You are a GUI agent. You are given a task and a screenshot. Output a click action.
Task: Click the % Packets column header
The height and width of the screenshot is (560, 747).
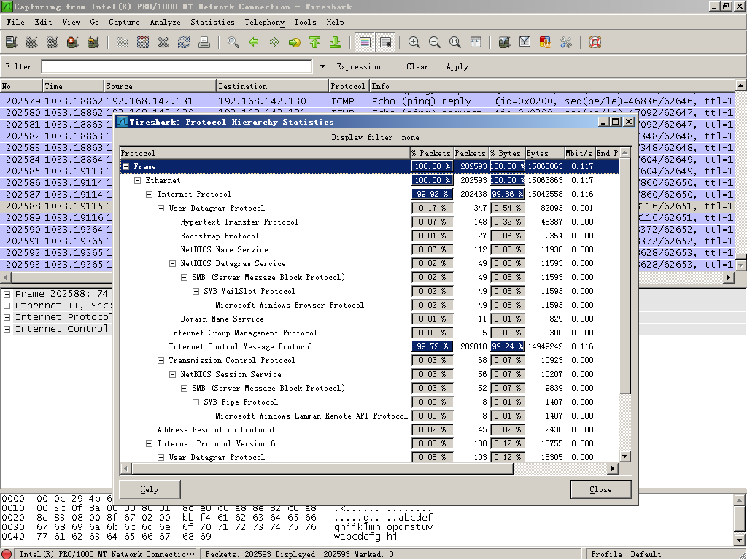point(432,153)
